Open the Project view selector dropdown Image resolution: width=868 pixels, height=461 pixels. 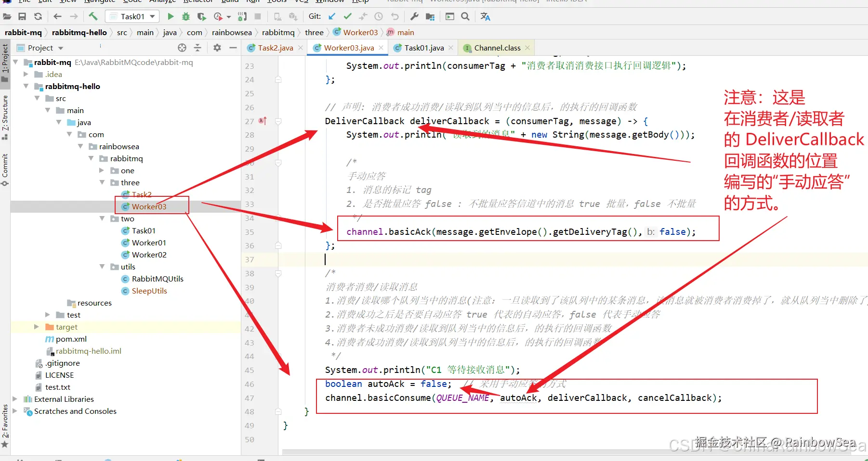[61, 48]
